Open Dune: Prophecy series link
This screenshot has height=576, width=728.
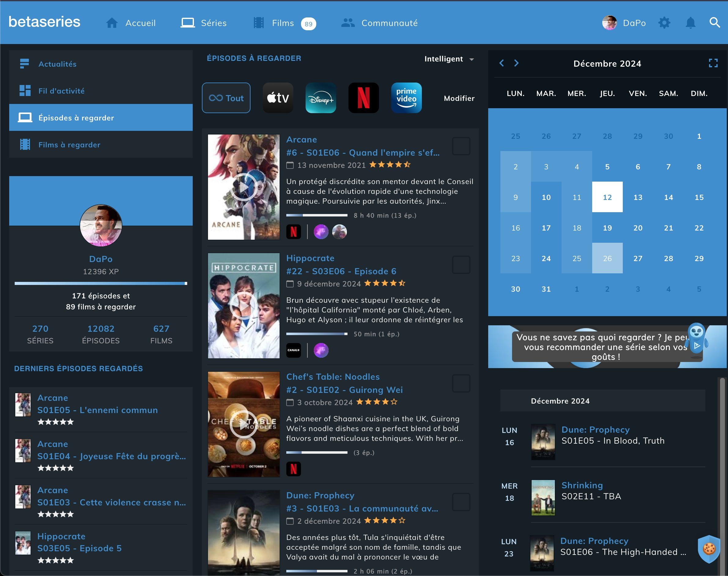(x=320, y=495)
